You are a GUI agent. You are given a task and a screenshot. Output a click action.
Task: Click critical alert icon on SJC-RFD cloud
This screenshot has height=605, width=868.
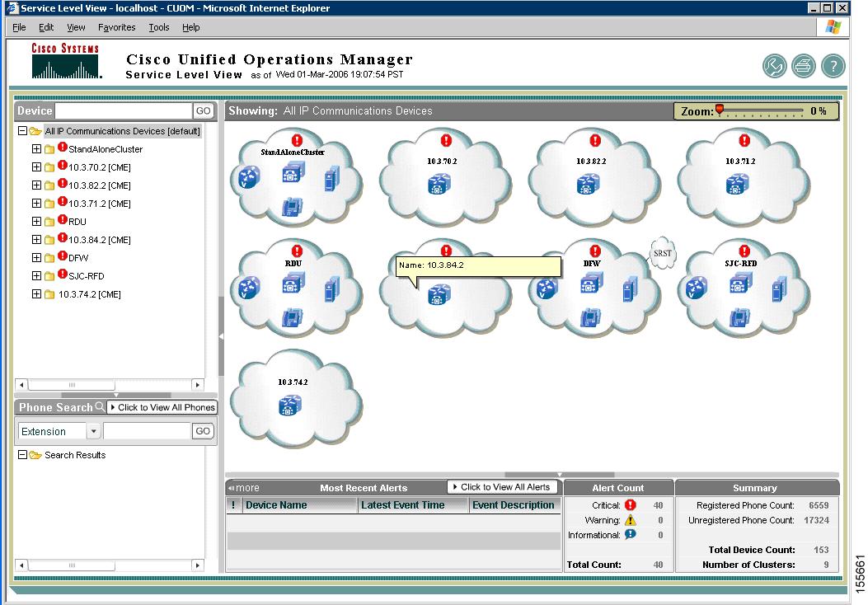[x=744, y=251]
